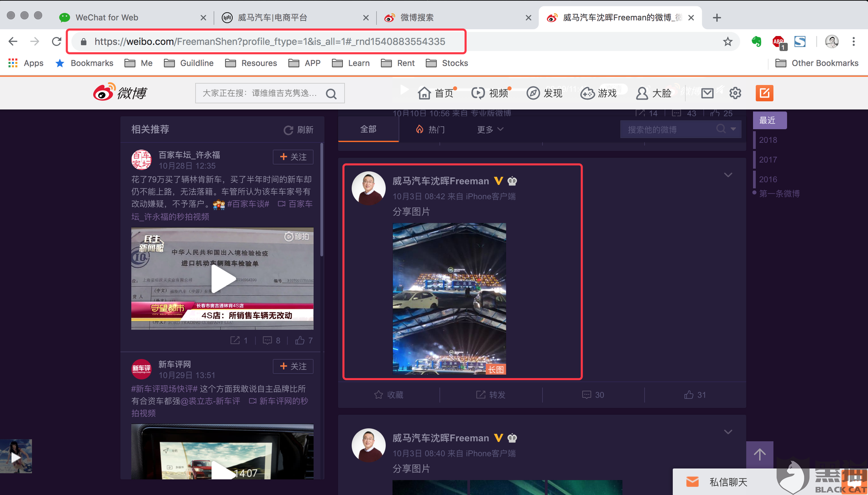This screenshot has height=495, width=868.
Task: Open comments on post with 30 comments
Action: (593, 395)
